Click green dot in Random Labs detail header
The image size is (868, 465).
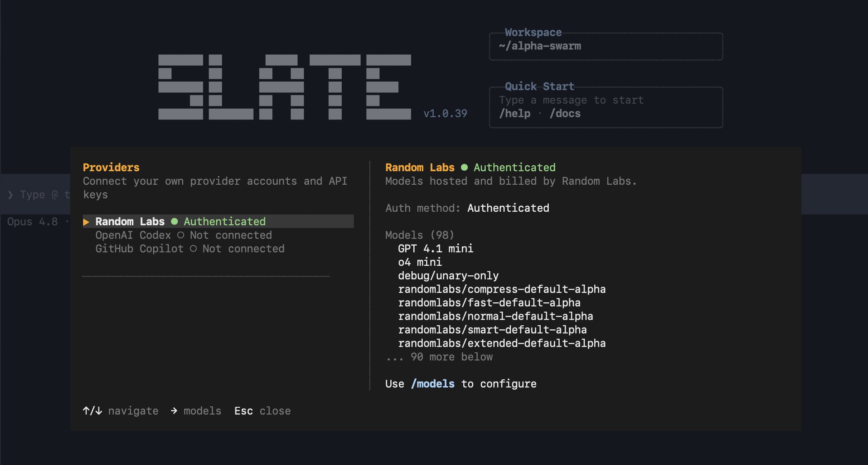464,167
